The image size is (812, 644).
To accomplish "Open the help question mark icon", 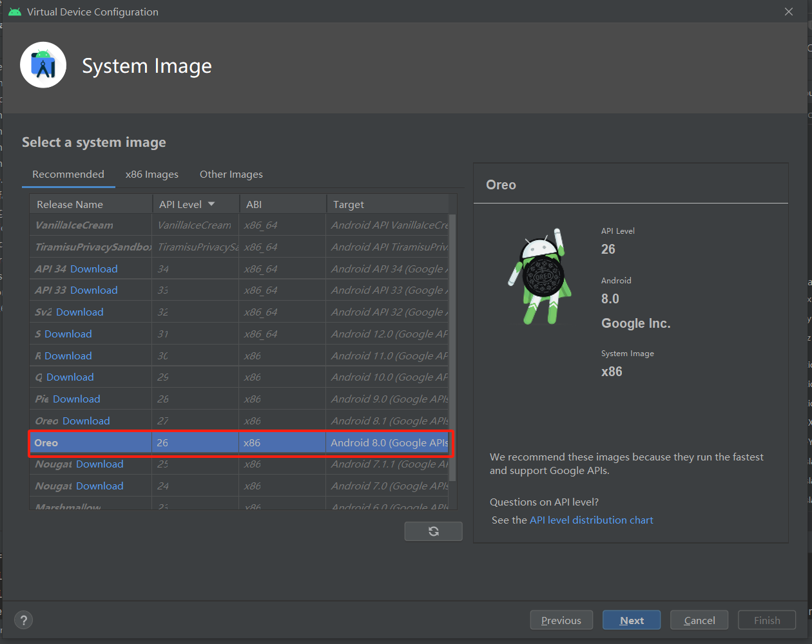I will point(24,620).
